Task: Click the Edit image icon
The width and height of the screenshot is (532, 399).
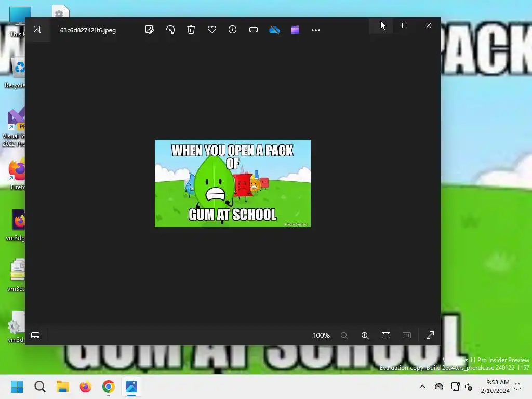Action: click(x=149, y=30)
